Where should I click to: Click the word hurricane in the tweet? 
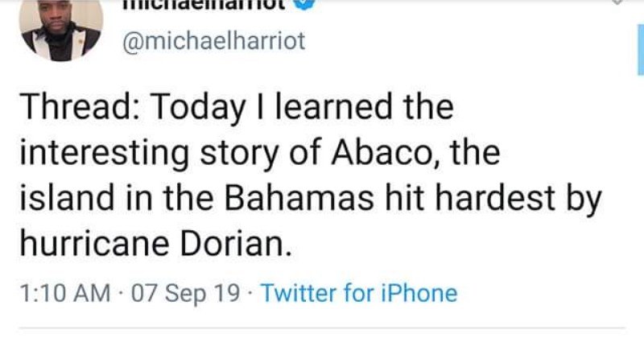[x=94, y=244]
